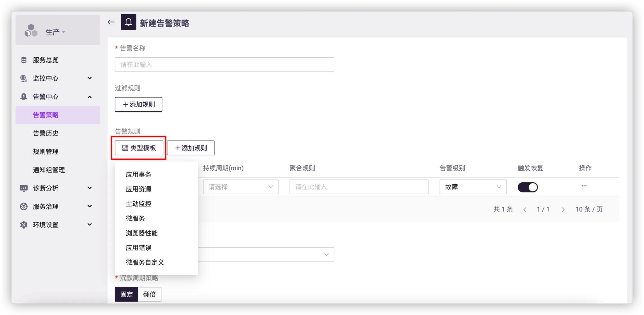644x315 pixels.
Task: Click 添加规则 under 过滤规则
Action: click(x=138, y=104)
